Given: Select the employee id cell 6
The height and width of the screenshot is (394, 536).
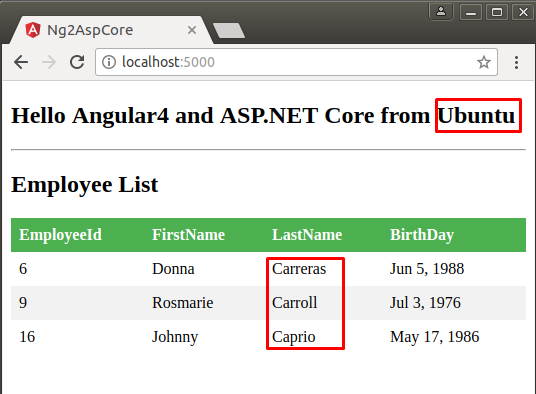Looking at the screenshot, I should click(x=23, y=269).
